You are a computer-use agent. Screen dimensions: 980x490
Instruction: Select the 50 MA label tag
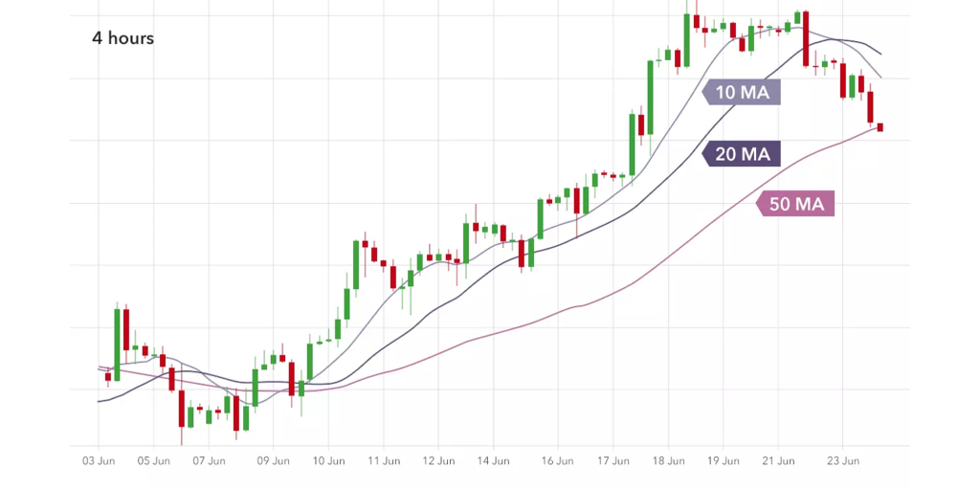click(797, 204)
